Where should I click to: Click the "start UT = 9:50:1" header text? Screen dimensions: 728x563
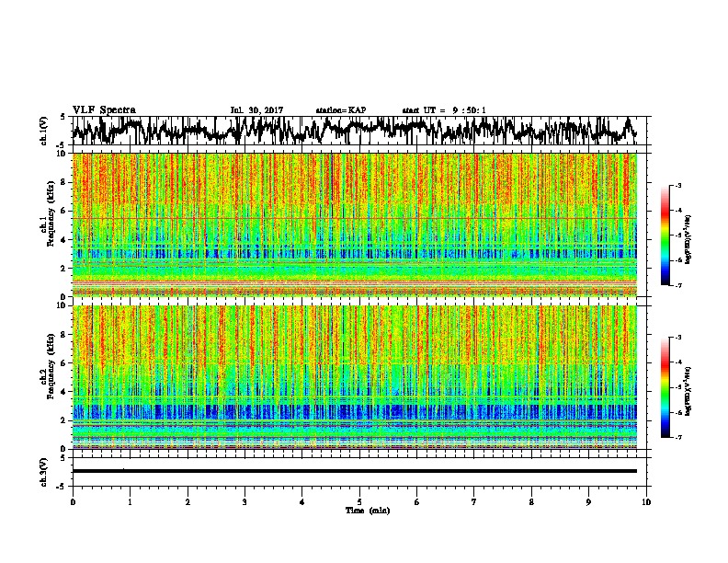click(x=444, y=110)
